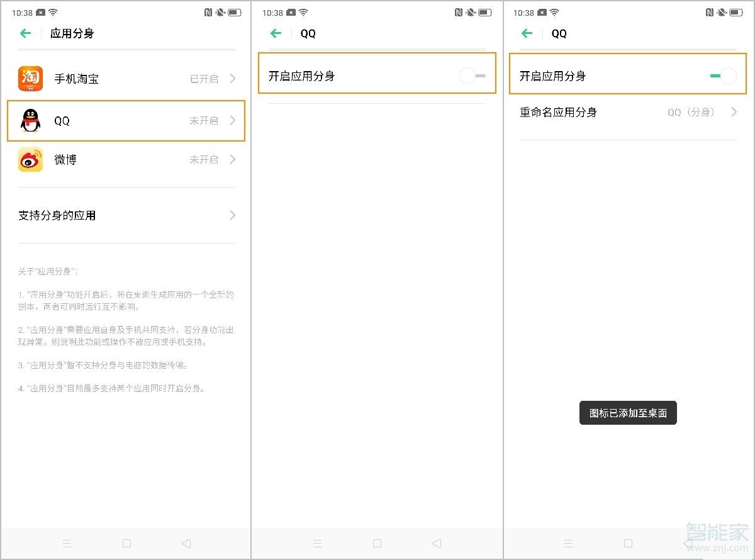Open the Taobao app icon
755x560 pixels.
[x=30, y=79]
